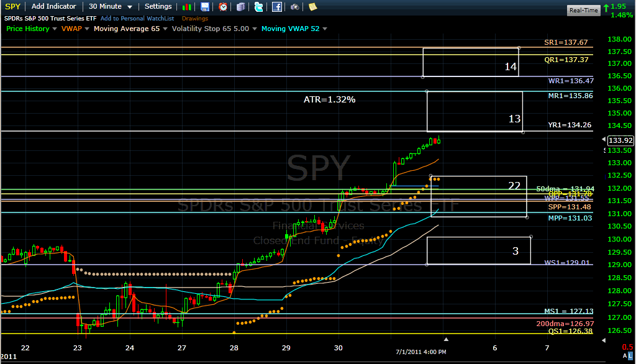Click the left arrow at price axis bottom
This screenshot has width=636, height=364.
[604, 340]
